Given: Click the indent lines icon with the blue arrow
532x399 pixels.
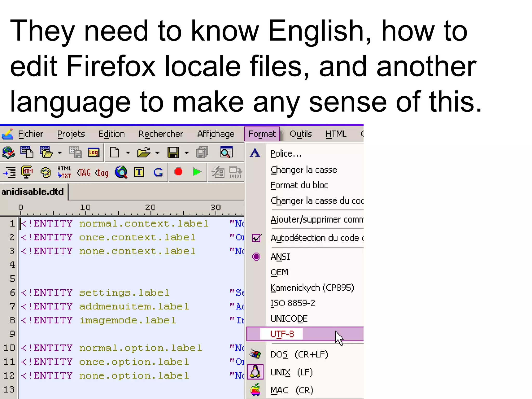Looking at the screenshot, I should [x=10, y=172].
